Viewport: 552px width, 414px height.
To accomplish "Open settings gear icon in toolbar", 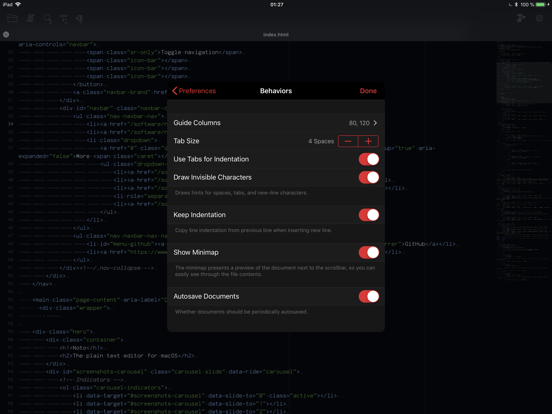I will click(x=539, y=18).
